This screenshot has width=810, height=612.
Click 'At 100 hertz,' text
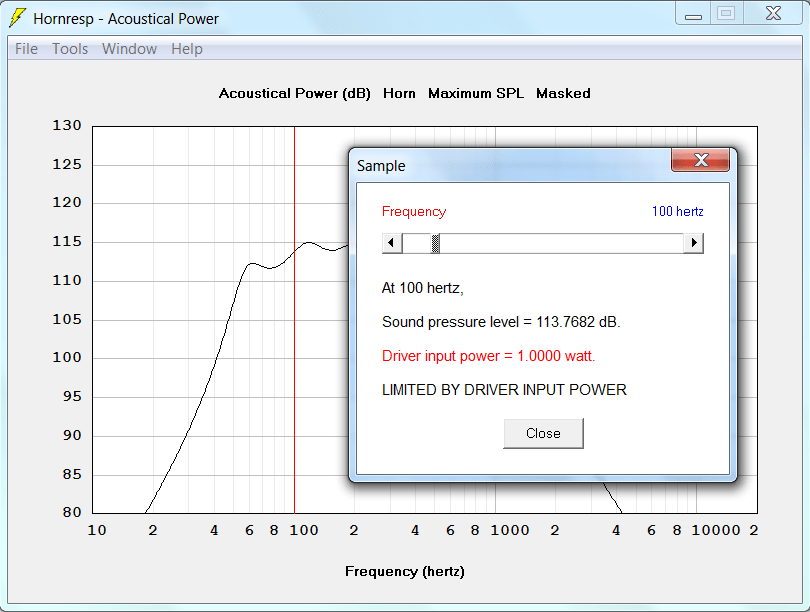pos(423,288)
